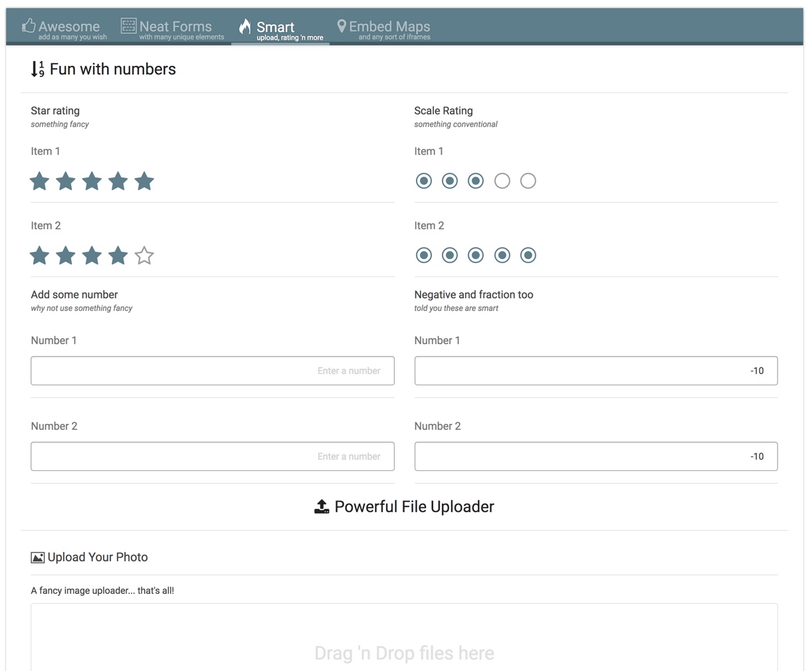Click the second star of Star rating Item 2
The width and height of the screenshot is (812, 671).
click(66, 255)
